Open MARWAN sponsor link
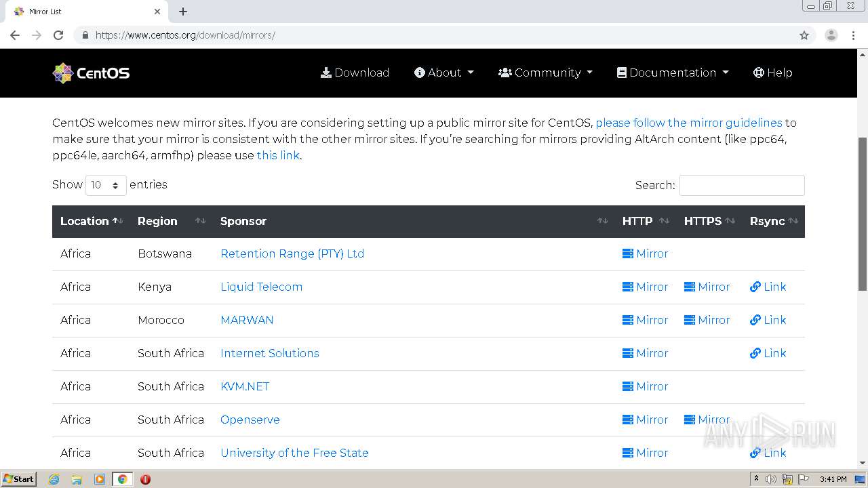Image resolution: width=868 pixels, height=488 pixels. click(x=247, y=320)
